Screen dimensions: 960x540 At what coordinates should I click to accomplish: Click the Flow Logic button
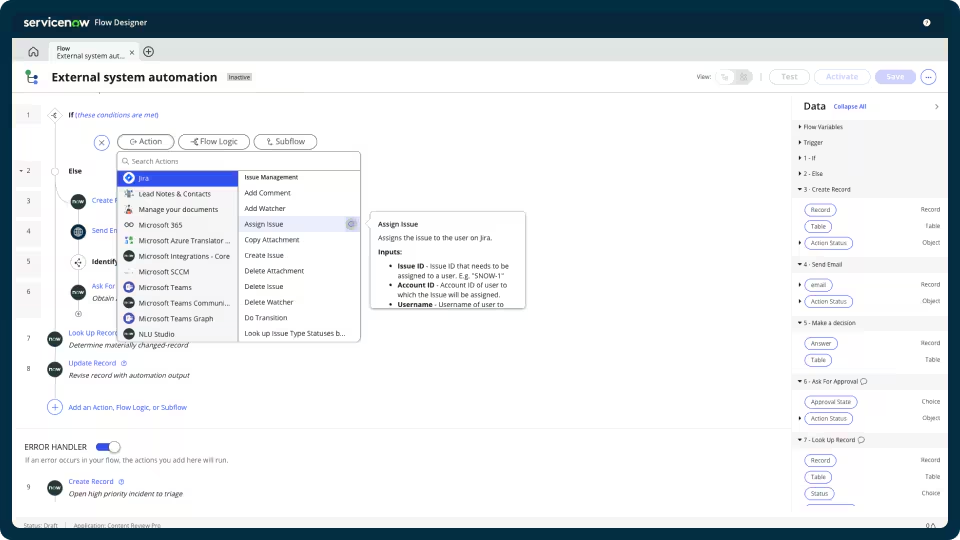pos(214,141)
